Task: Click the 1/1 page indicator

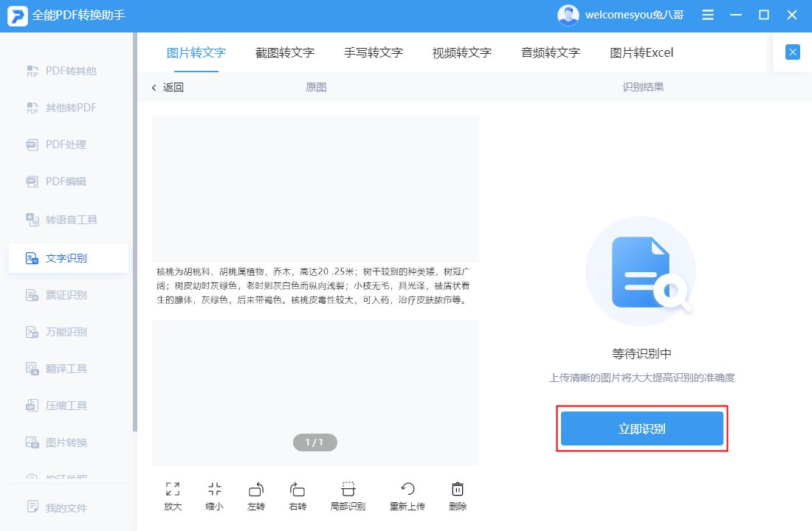Action: [314, 442]
